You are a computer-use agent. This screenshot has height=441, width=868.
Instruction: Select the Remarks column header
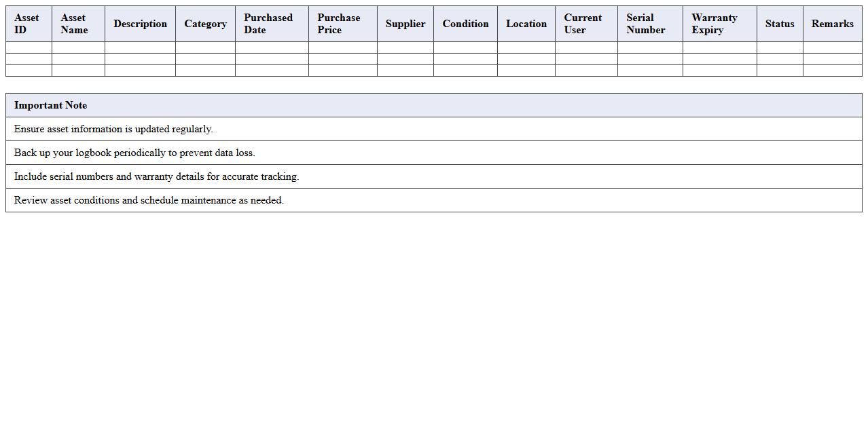click(x=832, y=24)
